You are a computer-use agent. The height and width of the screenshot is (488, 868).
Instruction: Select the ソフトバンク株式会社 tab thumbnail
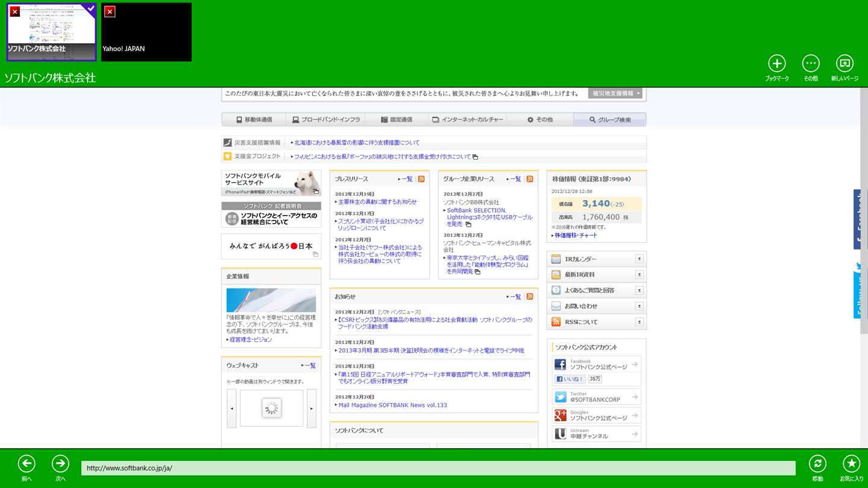coord(51,32)
